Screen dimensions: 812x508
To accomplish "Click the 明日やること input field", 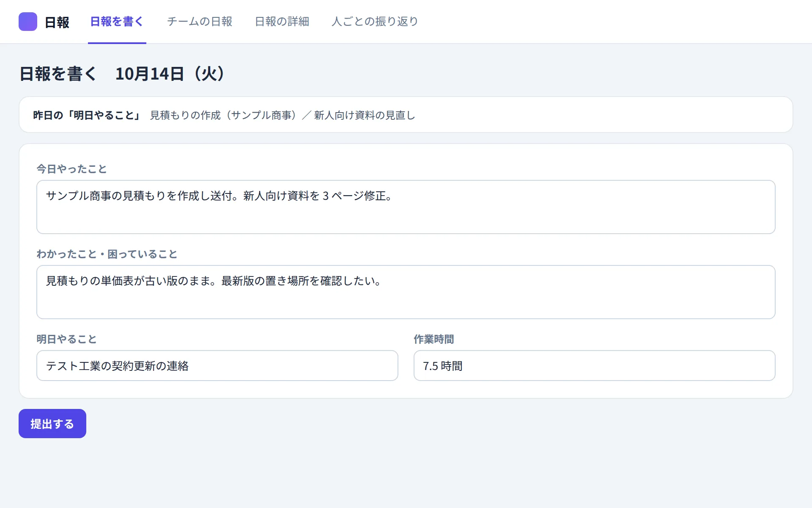I will pos(217,366).
